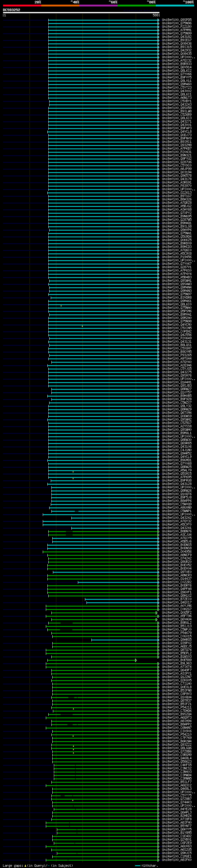Click the cyan ~100% identity color bar
197x868 pixels.
click(x=175, y=6)
